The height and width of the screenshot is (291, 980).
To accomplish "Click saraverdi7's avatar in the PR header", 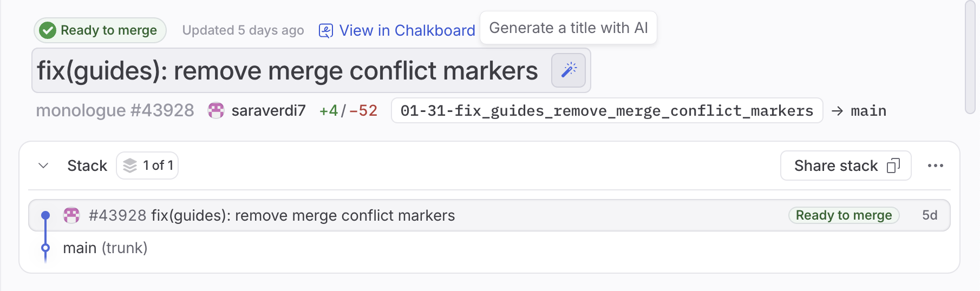I will (216, 111).
